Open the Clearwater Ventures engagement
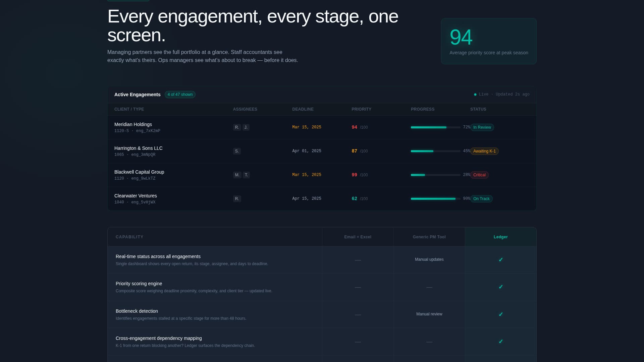 pos(136,196)
